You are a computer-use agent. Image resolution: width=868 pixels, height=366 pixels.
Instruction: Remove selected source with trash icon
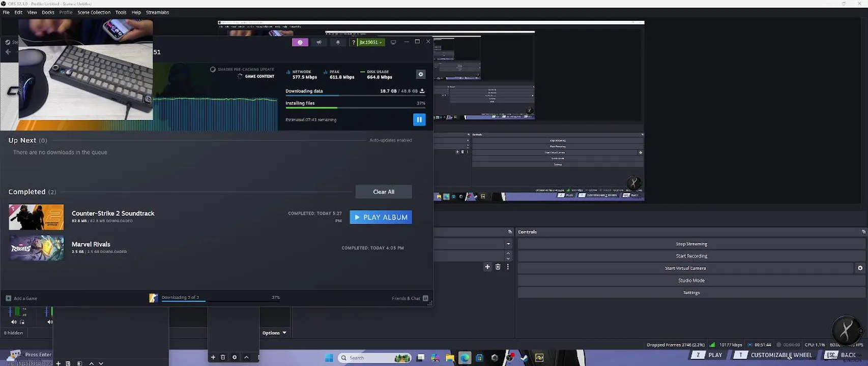click(223, 357)
